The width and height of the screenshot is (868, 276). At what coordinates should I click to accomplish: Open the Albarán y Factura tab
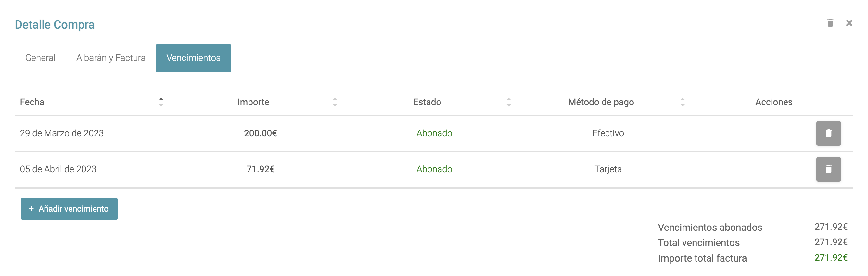(110, 58)
